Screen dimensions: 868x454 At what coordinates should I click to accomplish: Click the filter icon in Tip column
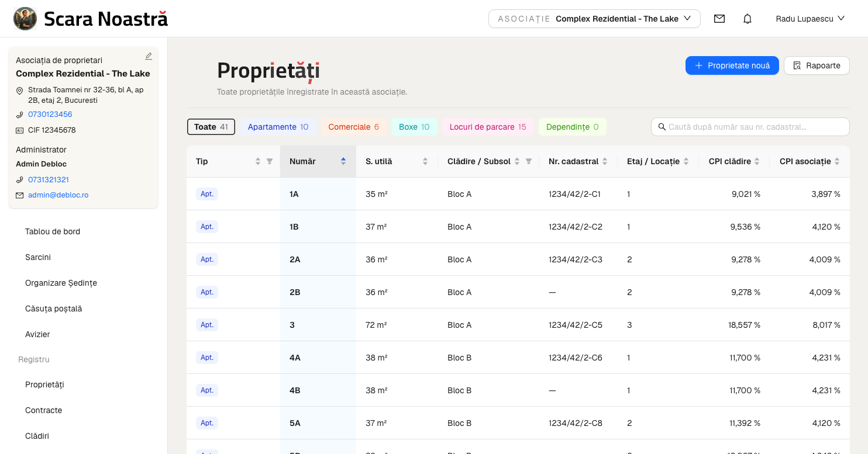(x=270, y=161)
